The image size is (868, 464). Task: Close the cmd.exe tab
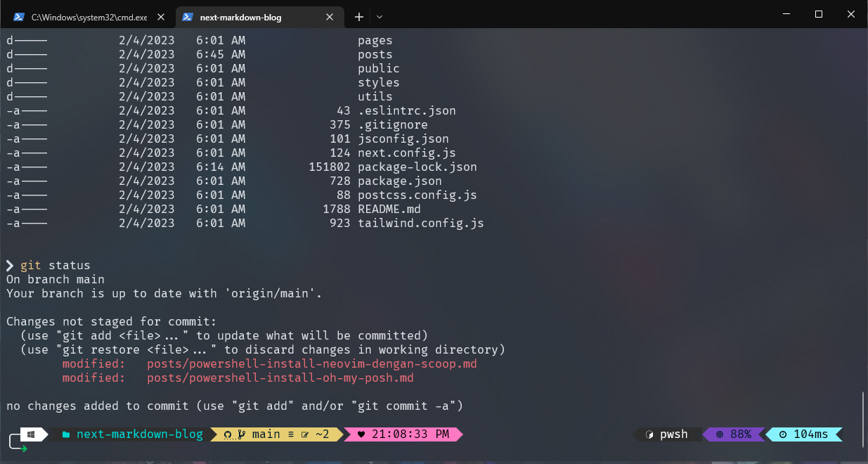pos(162,17)
